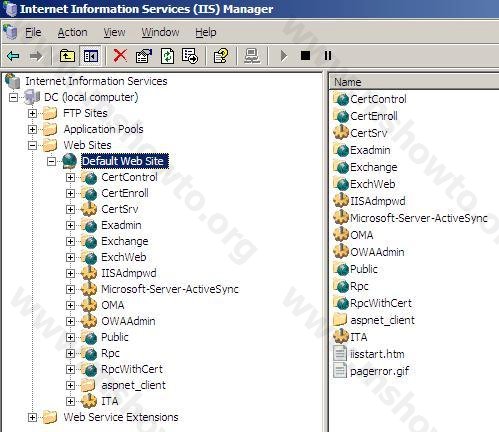Viewport: 499px width, 432px height.
Task: Expand the ITA tree node
Action: [x=70, y=401]
